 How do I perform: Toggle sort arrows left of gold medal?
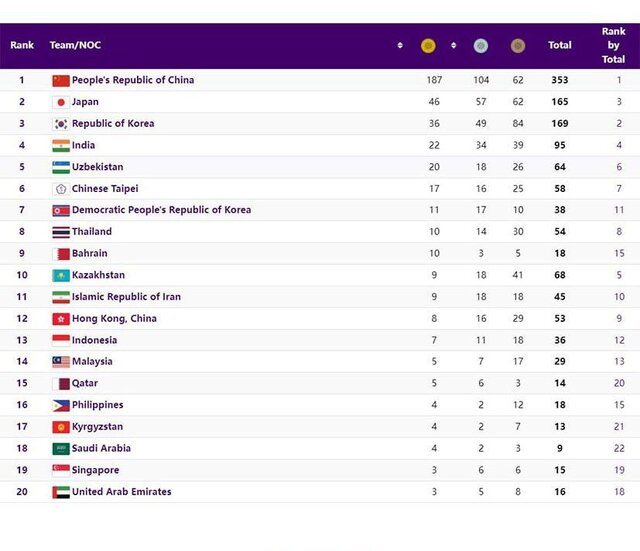pyautogui.click(x=400, y=45)
